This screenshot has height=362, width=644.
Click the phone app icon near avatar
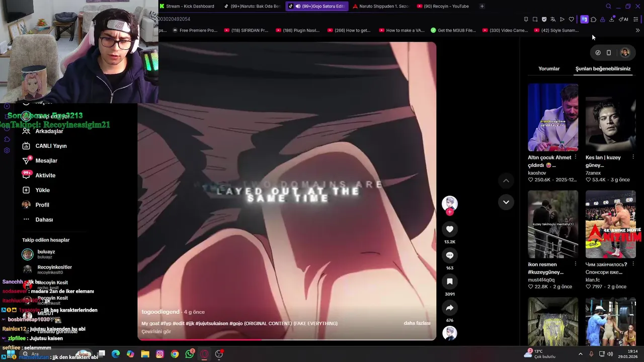(x=609, y=52)
